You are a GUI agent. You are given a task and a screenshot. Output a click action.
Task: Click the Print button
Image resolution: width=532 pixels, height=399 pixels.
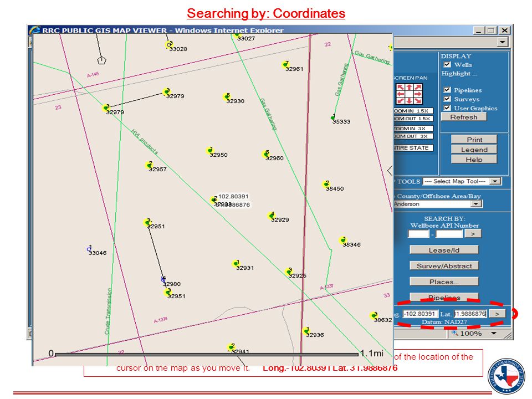474,140
